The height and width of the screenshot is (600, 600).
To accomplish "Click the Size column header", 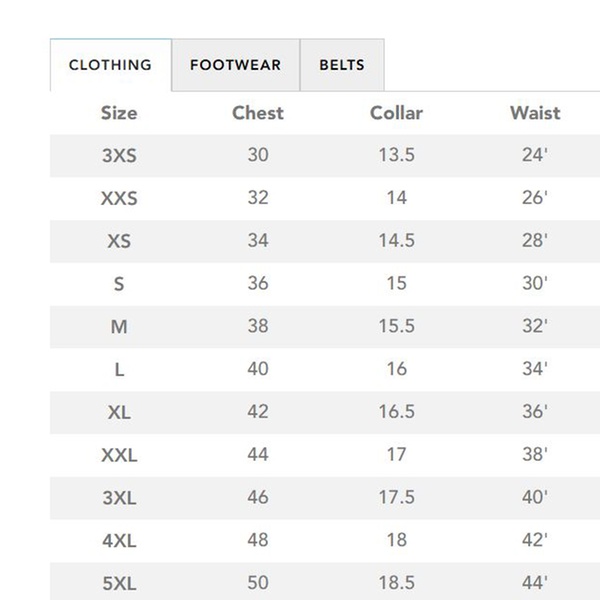I will 119,113.
